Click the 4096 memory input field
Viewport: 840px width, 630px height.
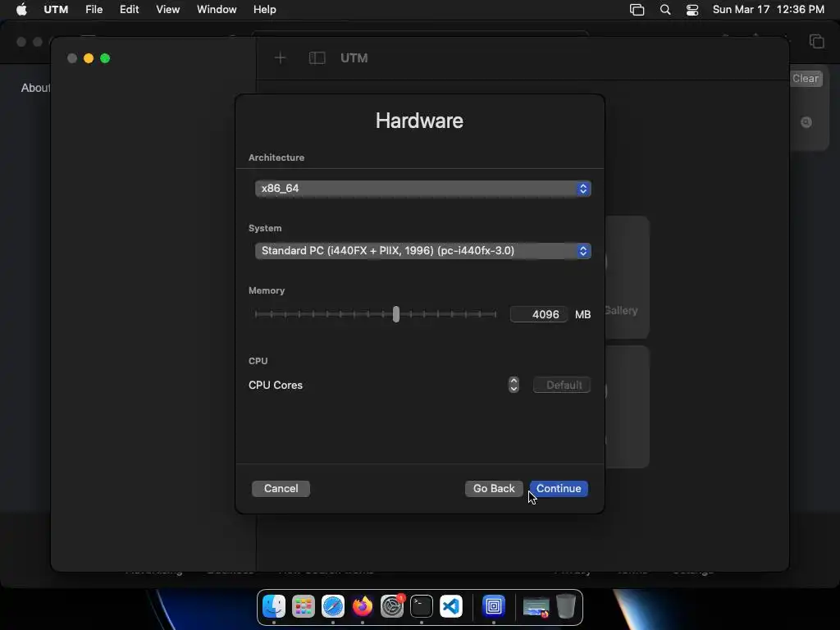pyautogui.click(x=538, y=314)
